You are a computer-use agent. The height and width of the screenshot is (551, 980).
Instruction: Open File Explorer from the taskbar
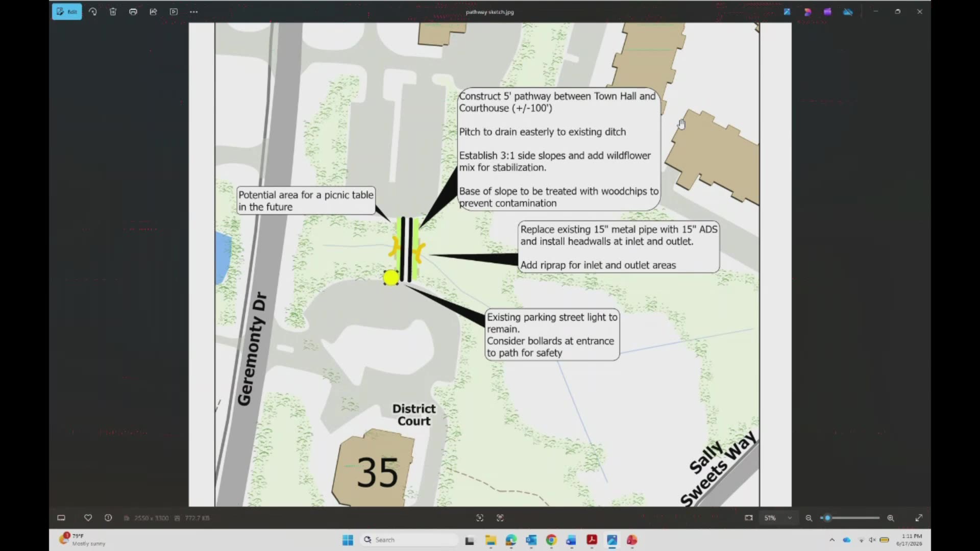coord(491,540)
